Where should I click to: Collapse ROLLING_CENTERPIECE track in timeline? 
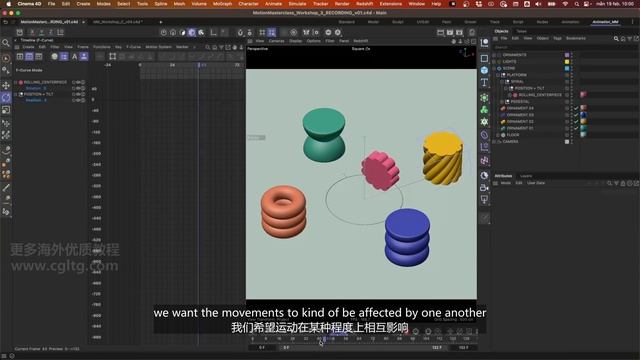[x=16, y=82]
